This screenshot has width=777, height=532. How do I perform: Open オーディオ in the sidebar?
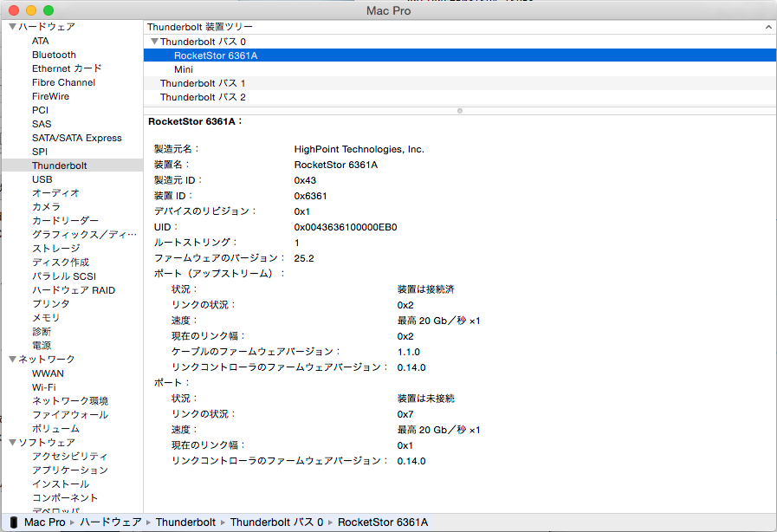(55, 193)
